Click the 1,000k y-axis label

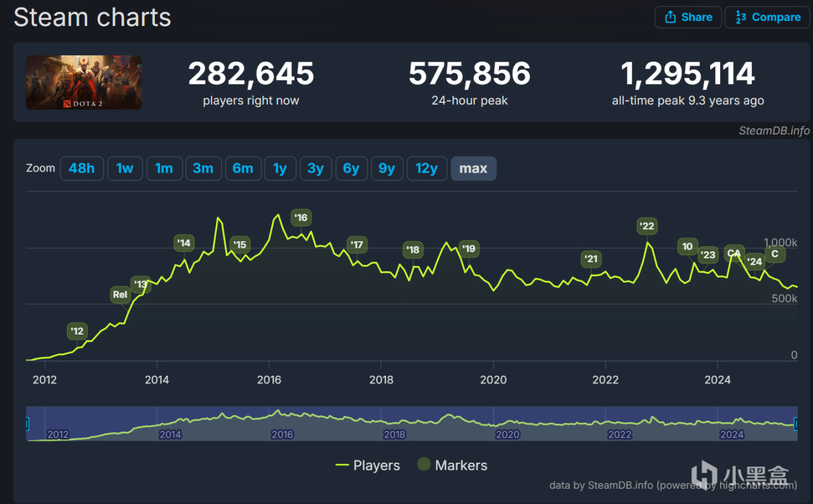tap(781, 242)
